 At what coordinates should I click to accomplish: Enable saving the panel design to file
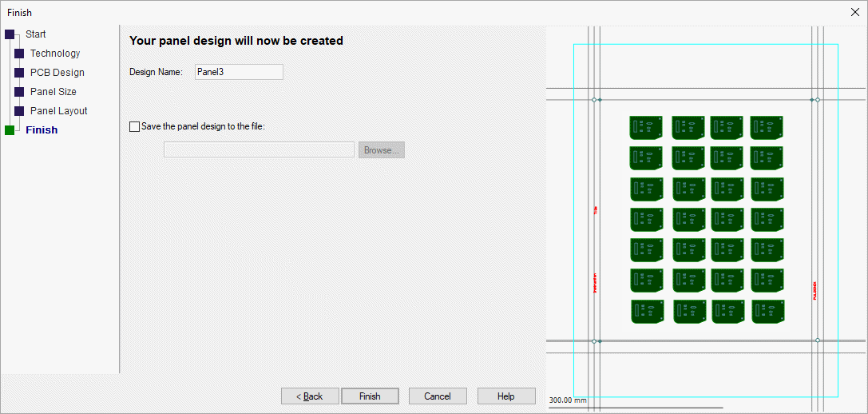(134, 126)
